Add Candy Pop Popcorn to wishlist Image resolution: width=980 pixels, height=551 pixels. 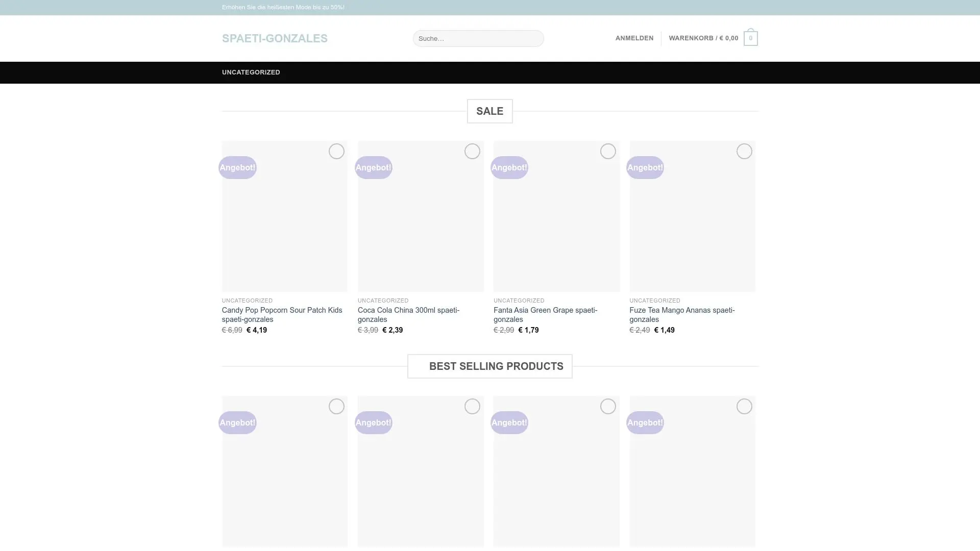point(336,152)
